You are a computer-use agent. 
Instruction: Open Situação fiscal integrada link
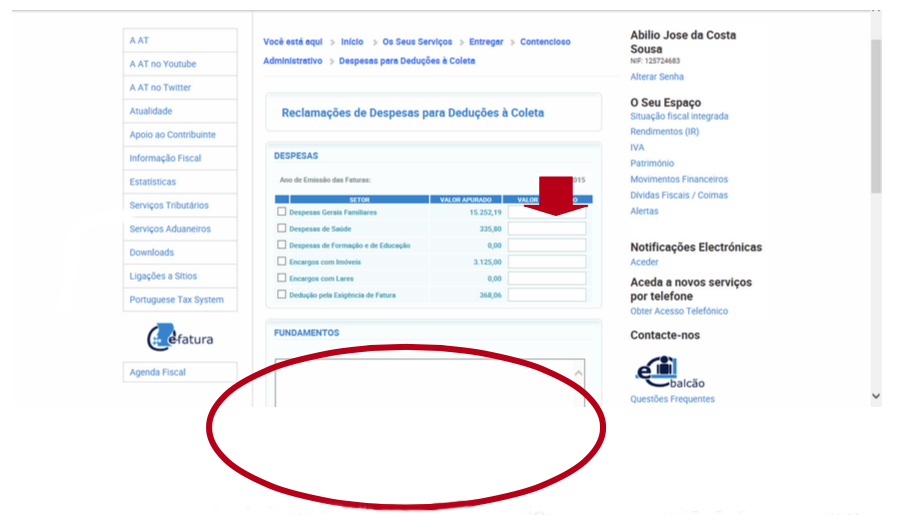679,116
